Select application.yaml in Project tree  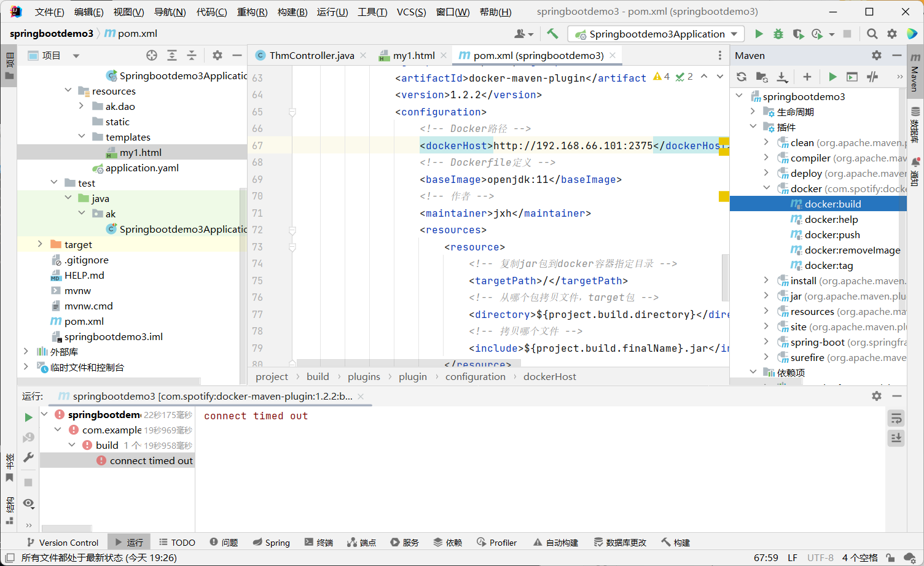coord(142,168)
